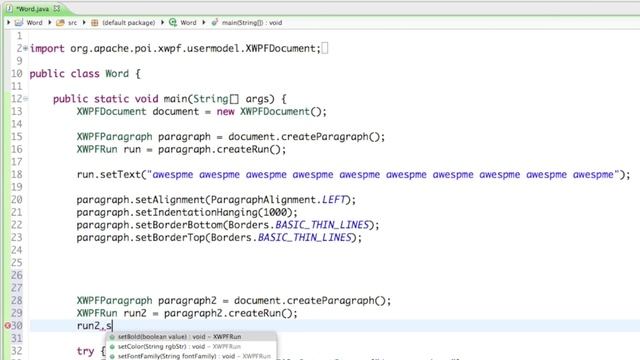Click the 'try' keyword on line 32
Viewport: 640px width, 360px height.
tap(85, 351)
